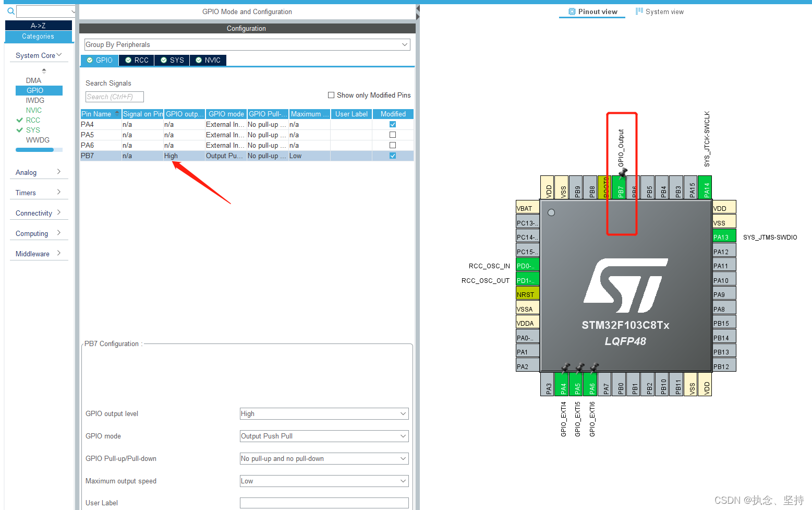The width and height of the screenshot is (812, 510).
Task: Sort table by Modified column header
Action: pyautogui.click(x=393, y=114)
